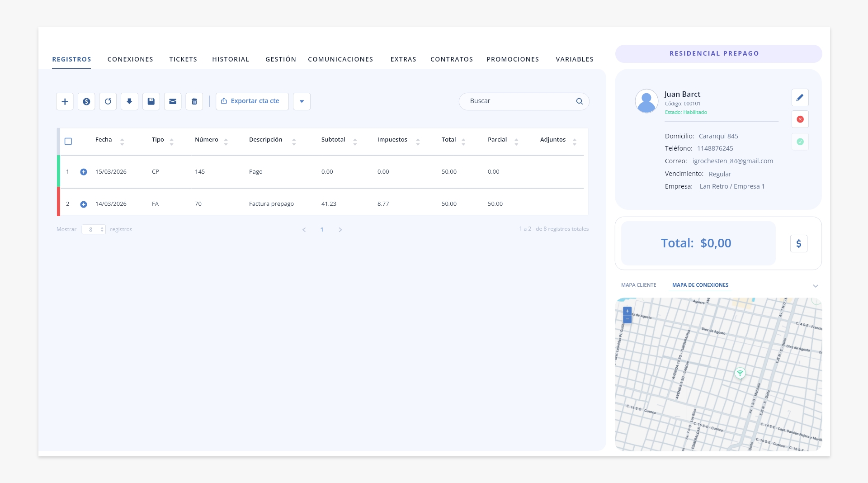Screen dimensions: 868x483
Task: Click page number 1 in pagination
Action: click(322, 230)
